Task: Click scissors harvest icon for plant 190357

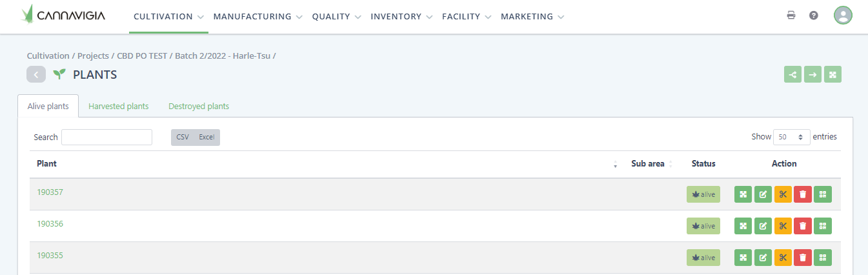Action: pos(783,194)
